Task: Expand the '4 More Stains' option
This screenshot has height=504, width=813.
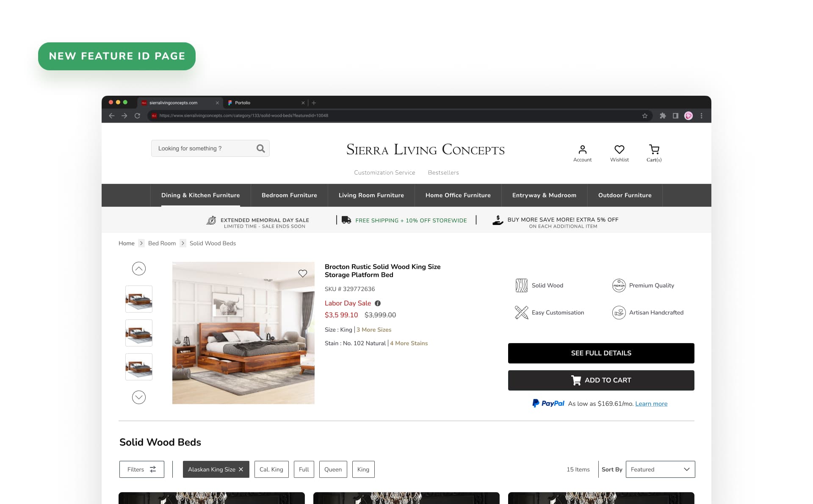Action: [409, 343]
